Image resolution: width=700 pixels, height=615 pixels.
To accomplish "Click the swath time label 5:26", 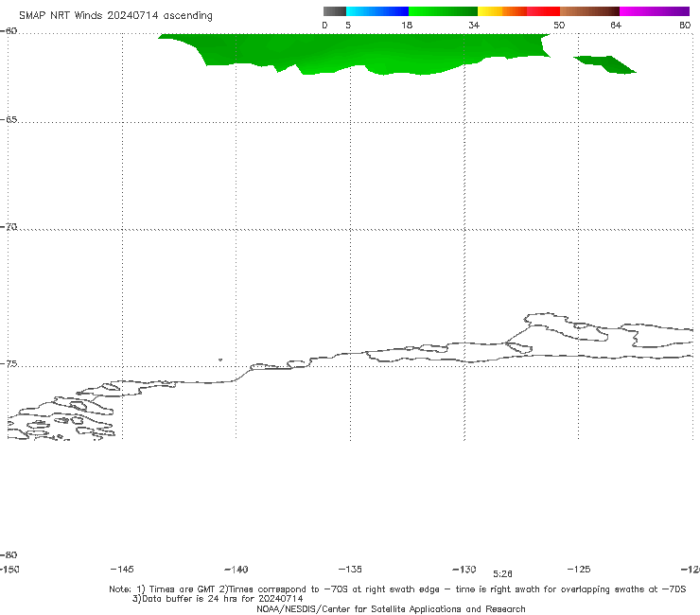I will point(502,574).
